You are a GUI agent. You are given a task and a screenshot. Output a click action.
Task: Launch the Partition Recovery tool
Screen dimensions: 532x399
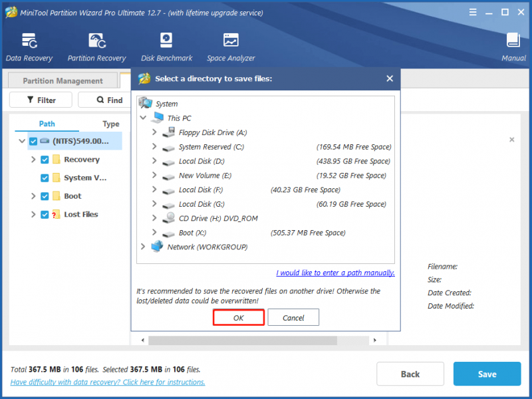pos(96,47)
